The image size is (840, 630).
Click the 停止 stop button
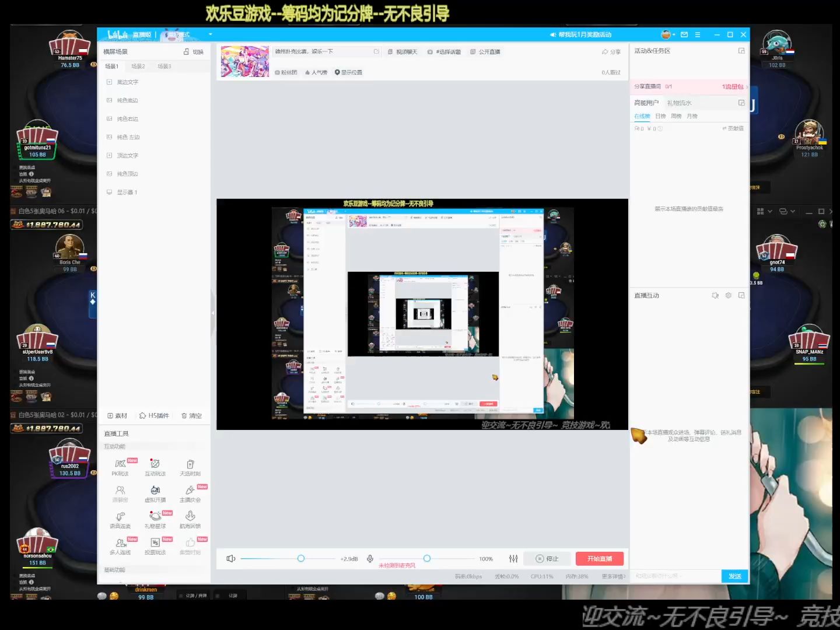(x=547, y=559)
